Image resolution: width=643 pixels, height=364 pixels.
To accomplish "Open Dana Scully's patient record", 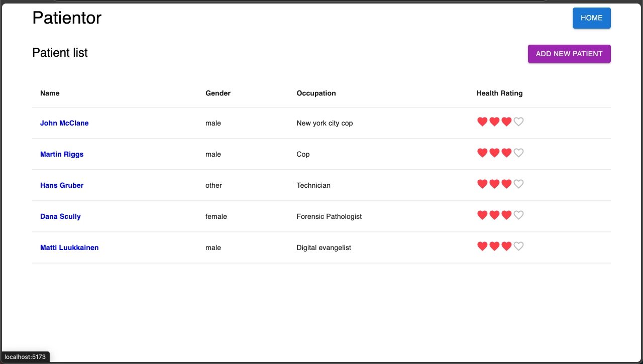I will pyautogui.click(x=60, y=216).
